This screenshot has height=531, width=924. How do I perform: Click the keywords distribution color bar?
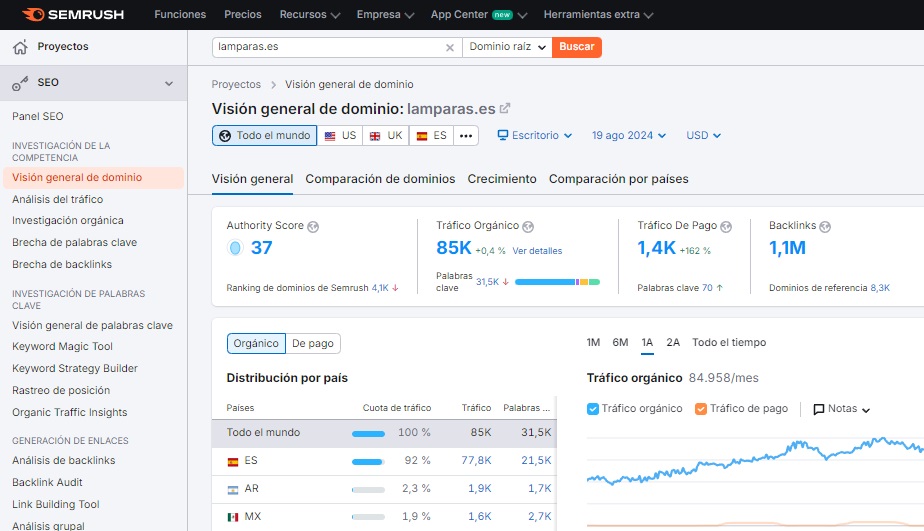point(557,282)
